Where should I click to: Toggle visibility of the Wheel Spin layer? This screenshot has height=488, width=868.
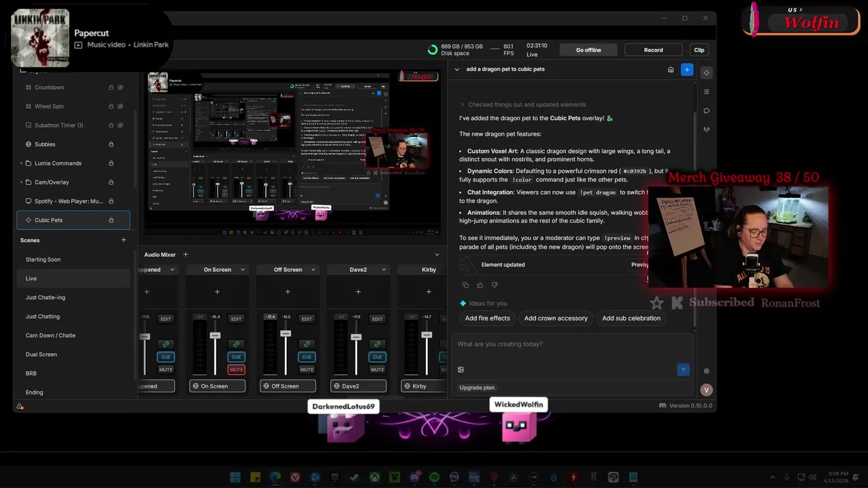pos(120,106)
